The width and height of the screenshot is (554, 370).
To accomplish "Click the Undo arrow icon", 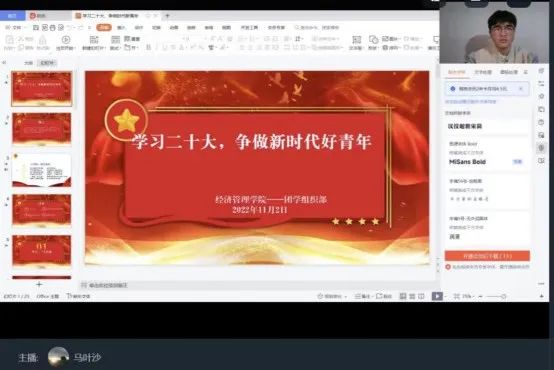I will click(70, 28).
